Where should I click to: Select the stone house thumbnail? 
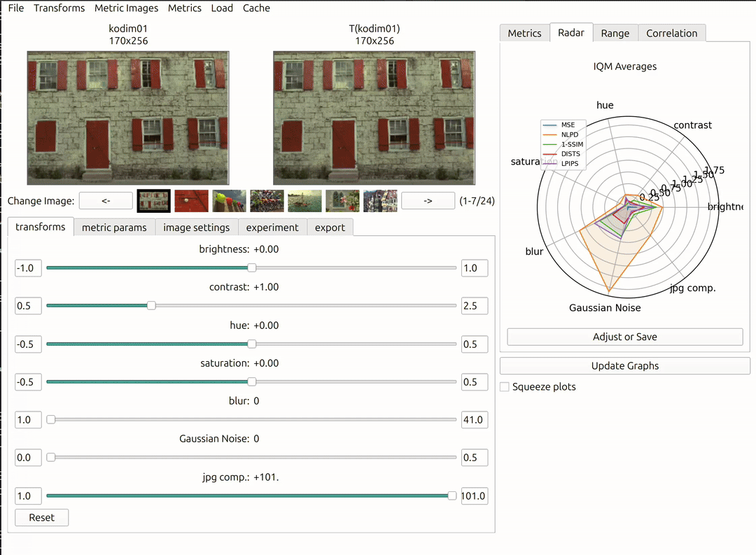coord(154,201)
